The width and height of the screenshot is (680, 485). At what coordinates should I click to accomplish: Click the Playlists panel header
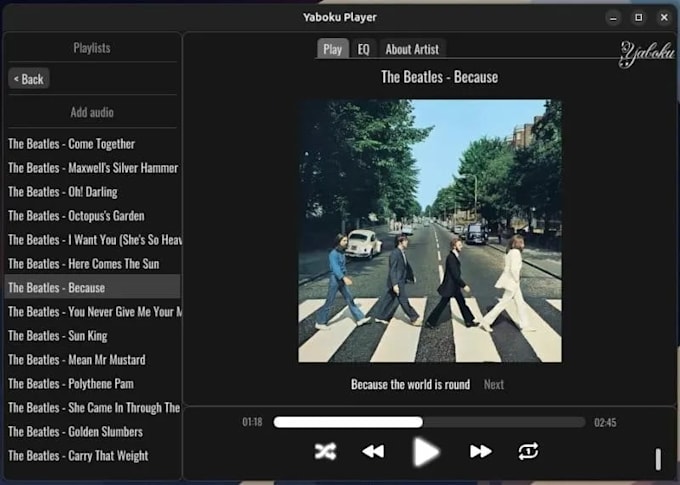click(x=92, y=48)
